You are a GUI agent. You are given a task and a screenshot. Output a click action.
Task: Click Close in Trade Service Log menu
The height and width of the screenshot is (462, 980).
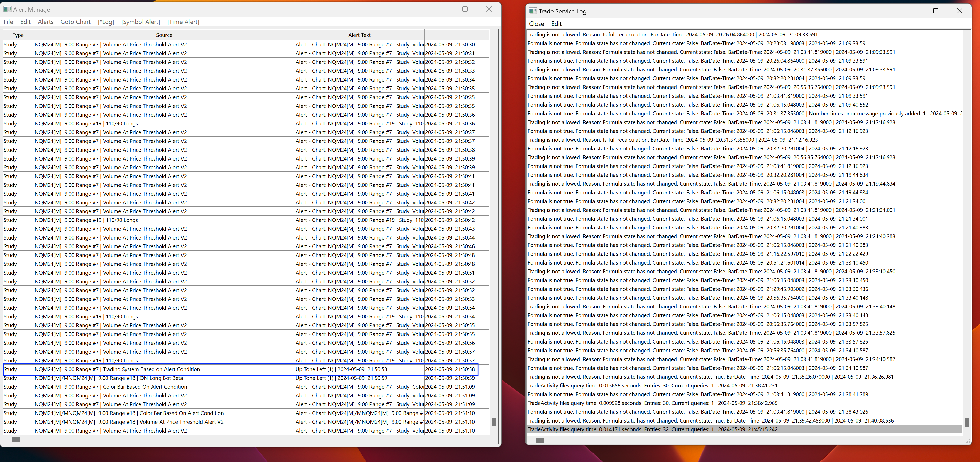tap(536, 23)
